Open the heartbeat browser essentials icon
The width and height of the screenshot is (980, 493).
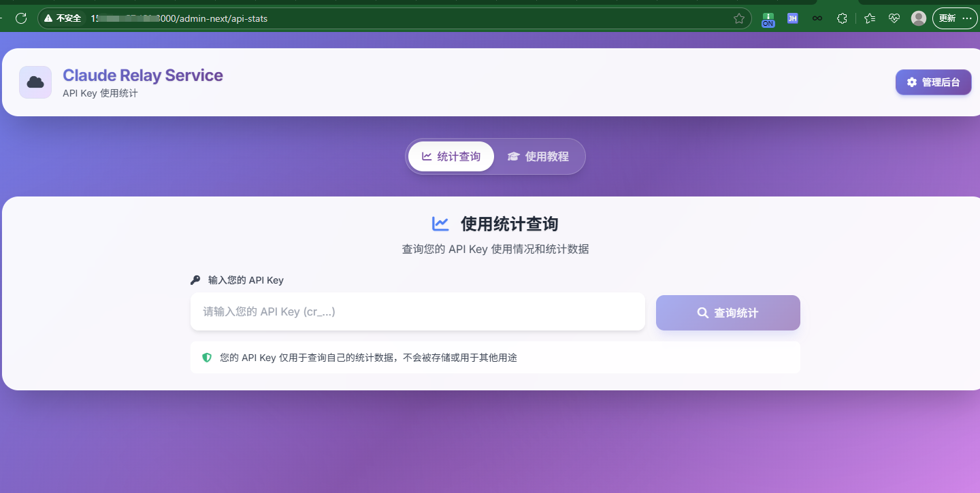click(x=894, y=18)
